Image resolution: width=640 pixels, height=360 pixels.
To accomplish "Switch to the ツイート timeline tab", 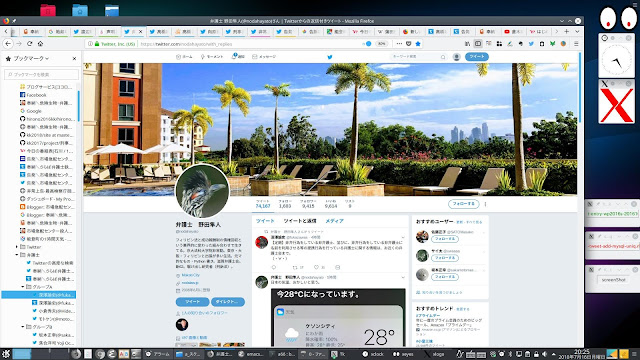I will click(265, 221).
